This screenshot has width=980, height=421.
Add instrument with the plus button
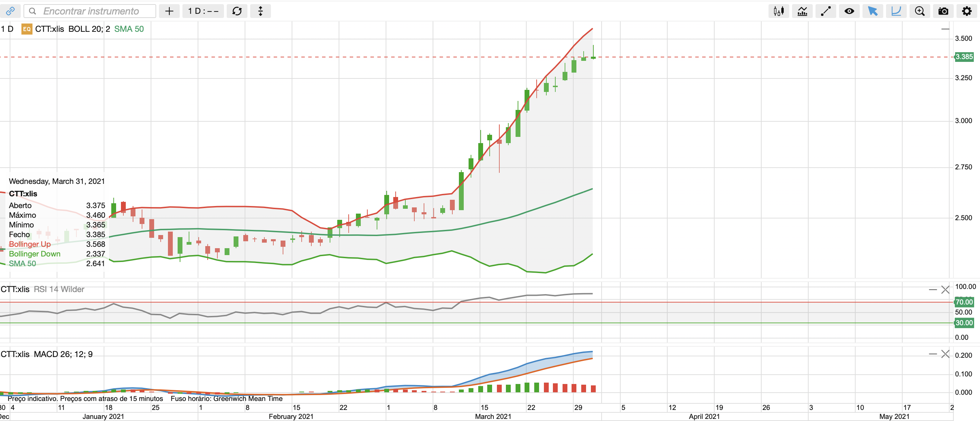click(169, 11)
